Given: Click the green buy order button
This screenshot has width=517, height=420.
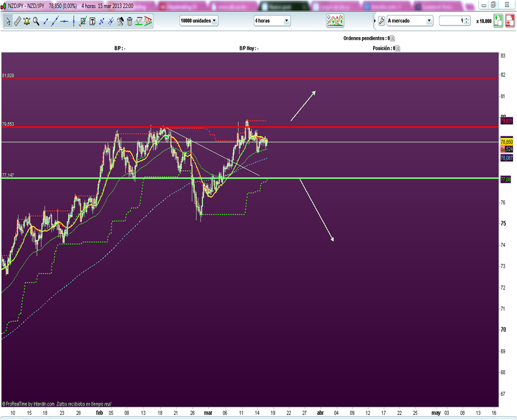Looking at the screenshot, I should point(498,21).
